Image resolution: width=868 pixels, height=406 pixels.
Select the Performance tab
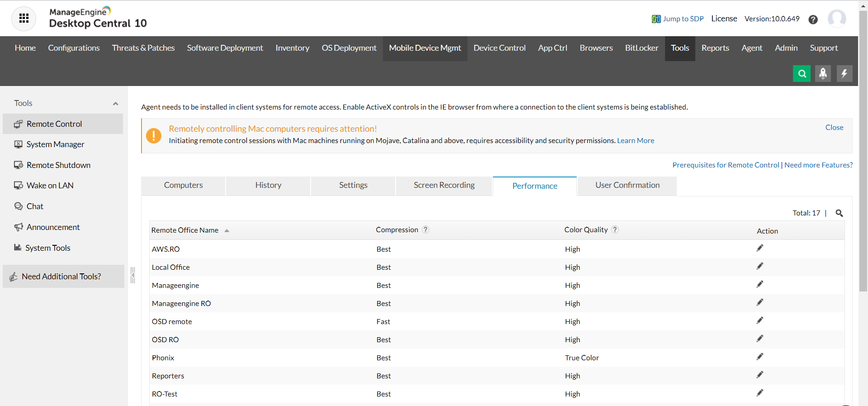pos(535,186)
